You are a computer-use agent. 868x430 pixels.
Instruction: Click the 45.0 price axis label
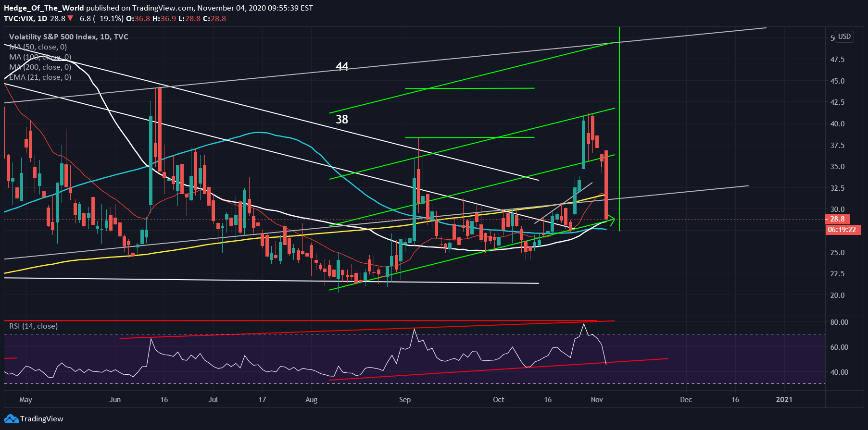point(837,81)
